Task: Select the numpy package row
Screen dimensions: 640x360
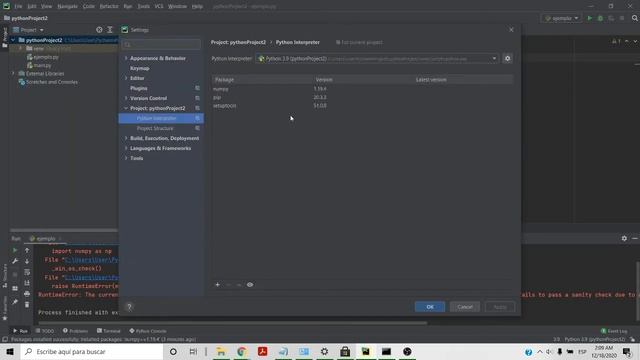Action: (x=362, y=89)
